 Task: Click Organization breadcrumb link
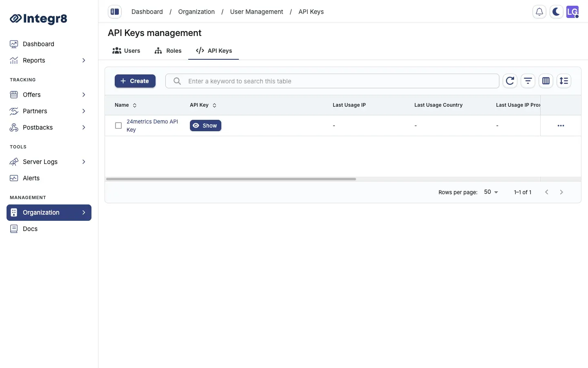pyautogui.click(x=196, y=12)
